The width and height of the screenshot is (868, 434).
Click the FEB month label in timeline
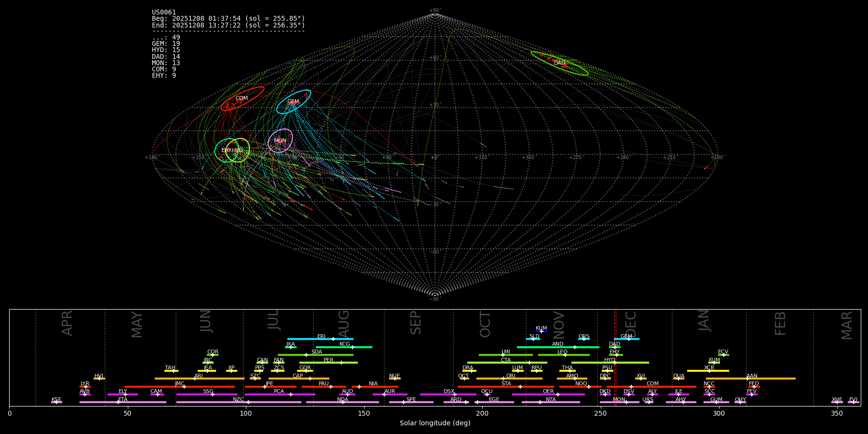coord(780,323)
